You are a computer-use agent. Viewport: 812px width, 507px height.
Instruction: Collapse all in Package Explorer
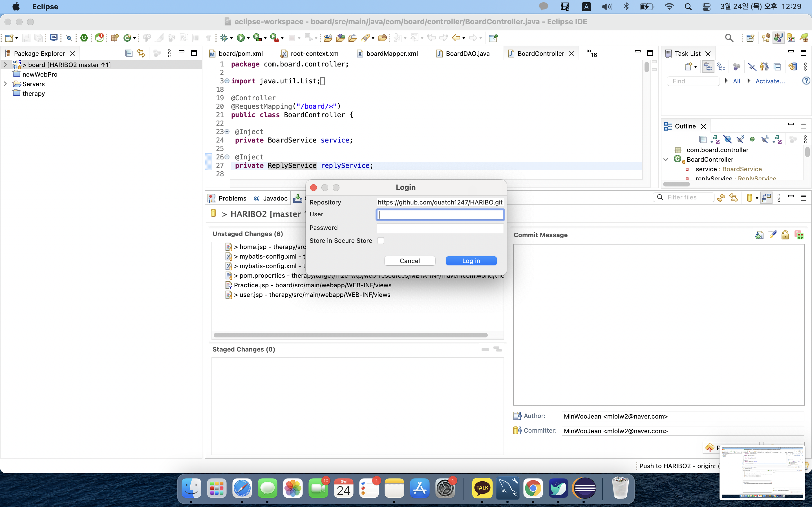point(129,53)
